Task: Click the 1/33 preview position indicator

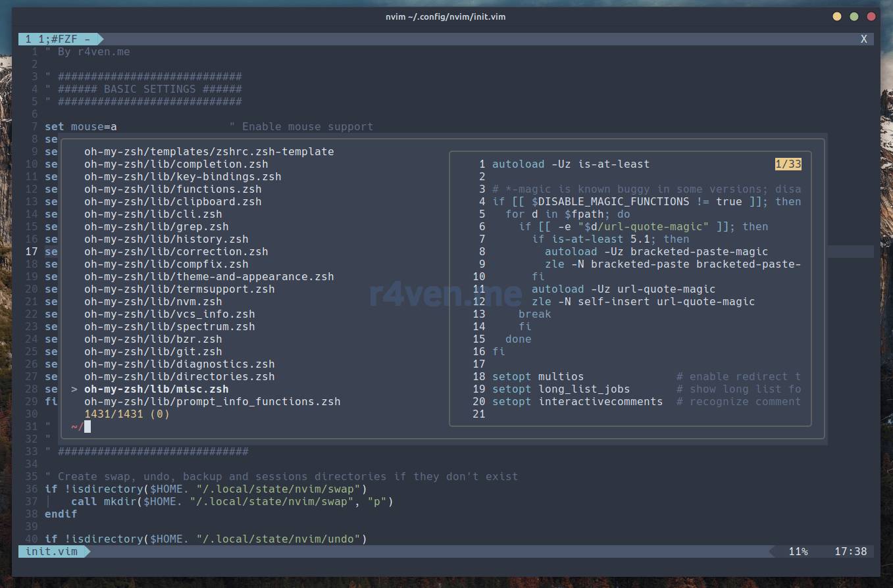Action: click(788, 164)
